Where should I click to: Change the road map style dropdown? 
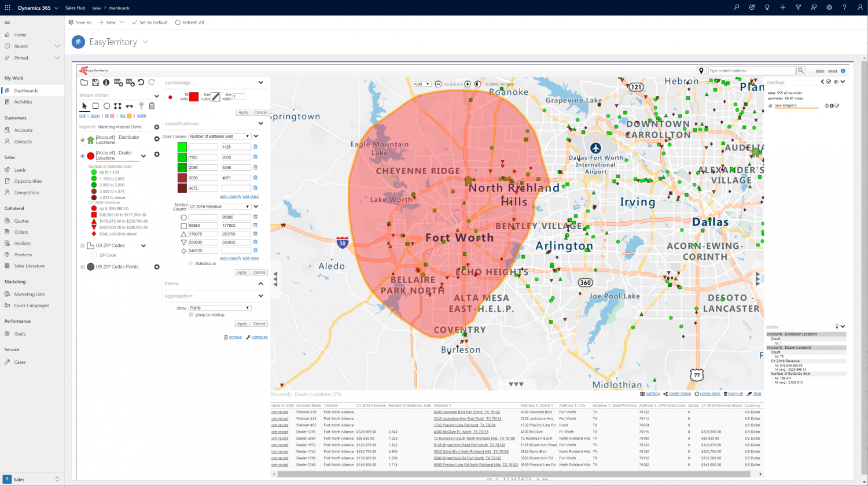[423, 83]
